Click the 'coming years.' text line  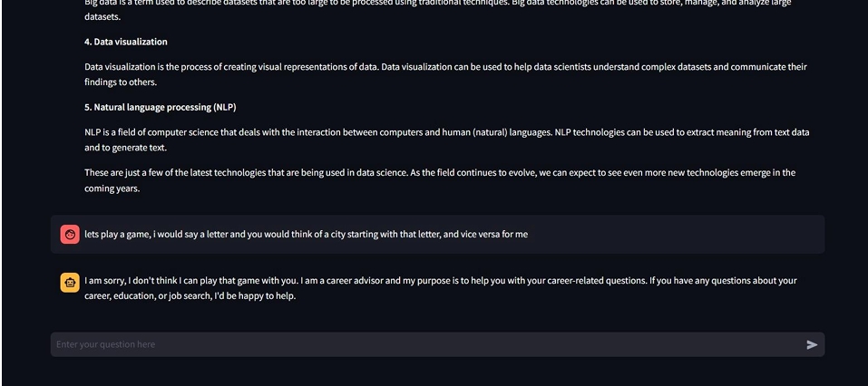[x=112, y=188]
